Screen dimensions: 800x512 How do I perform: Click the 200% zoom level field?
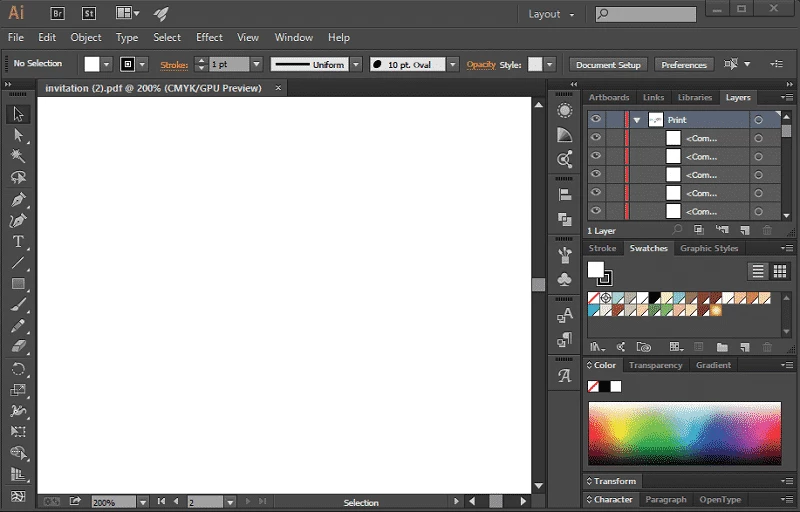click(x=112, y=502)
